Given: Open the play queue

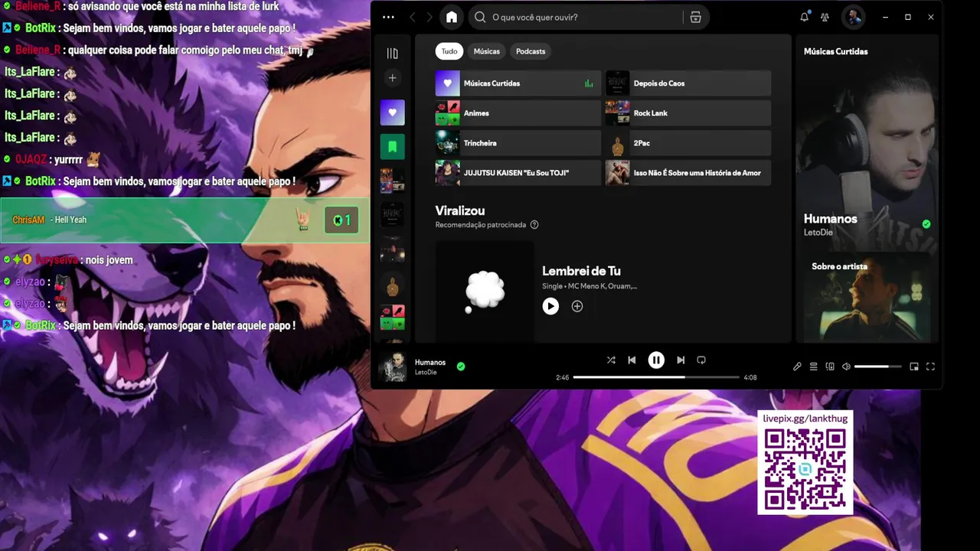Looking at the screenshot, I should point(814,367).
